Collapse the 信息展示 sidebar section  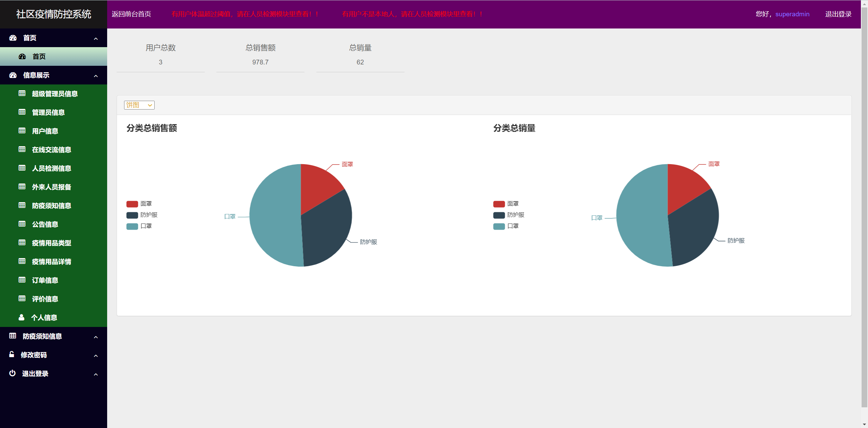click(x=96, y=75)
